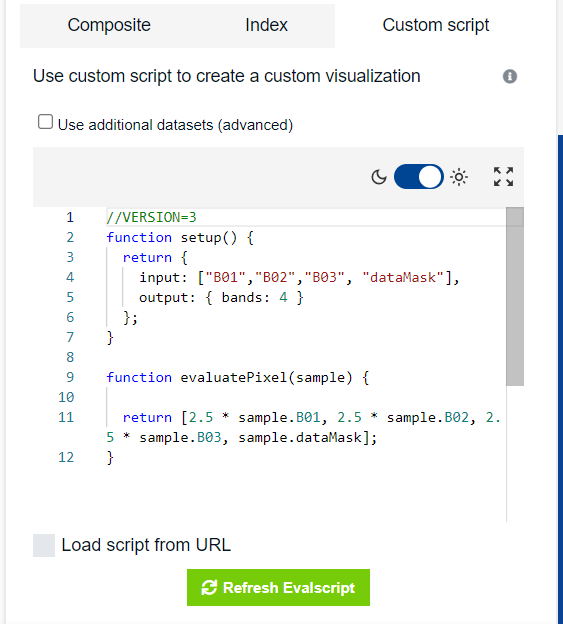Click the info icon beside custom visualization text
Image resolution: width=563 pixels, height=624 pixels.
point(510,76)
